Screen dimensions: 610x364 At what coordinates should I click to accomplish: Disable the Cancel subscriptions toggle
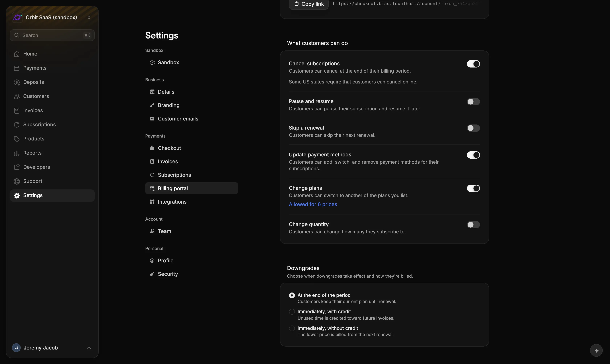click(473, 64)
